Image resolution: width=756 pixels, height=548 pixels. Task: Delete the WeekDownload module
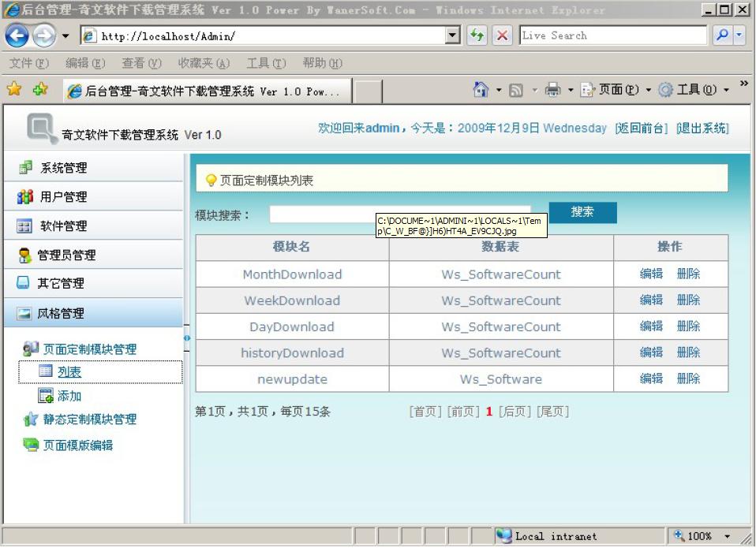click(688, 300)
